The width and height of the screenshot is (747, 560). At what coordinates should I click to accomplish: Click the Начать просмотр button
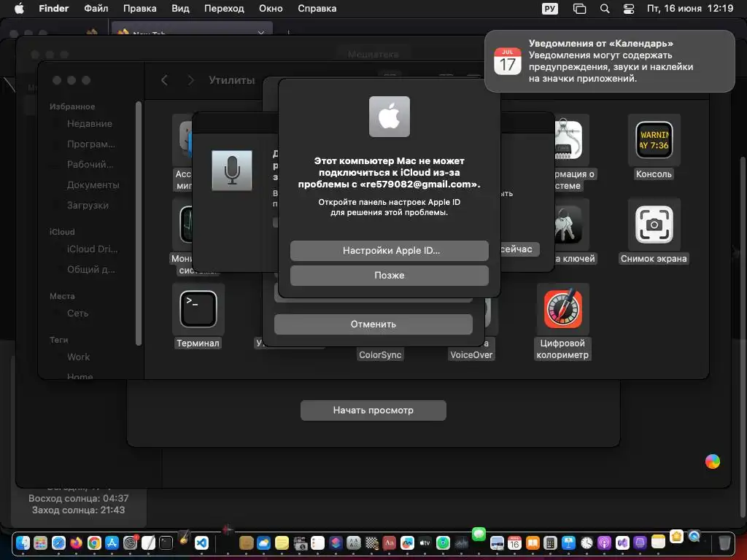[x=373, y=410]
